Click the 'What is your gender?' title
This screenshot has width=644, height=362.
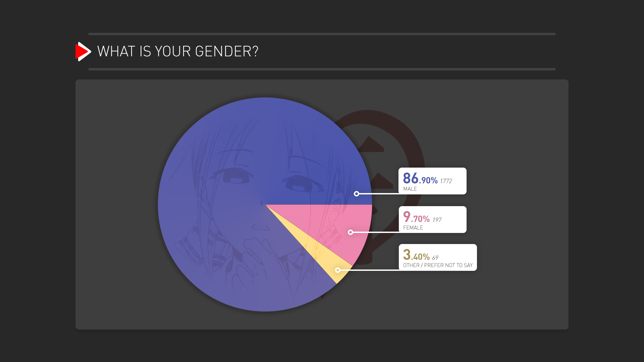tap(178, 51)
